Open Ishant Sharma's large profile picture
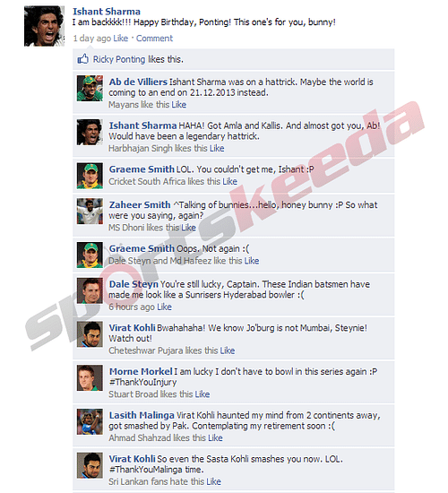448x493 pixels. pos(44,26)
